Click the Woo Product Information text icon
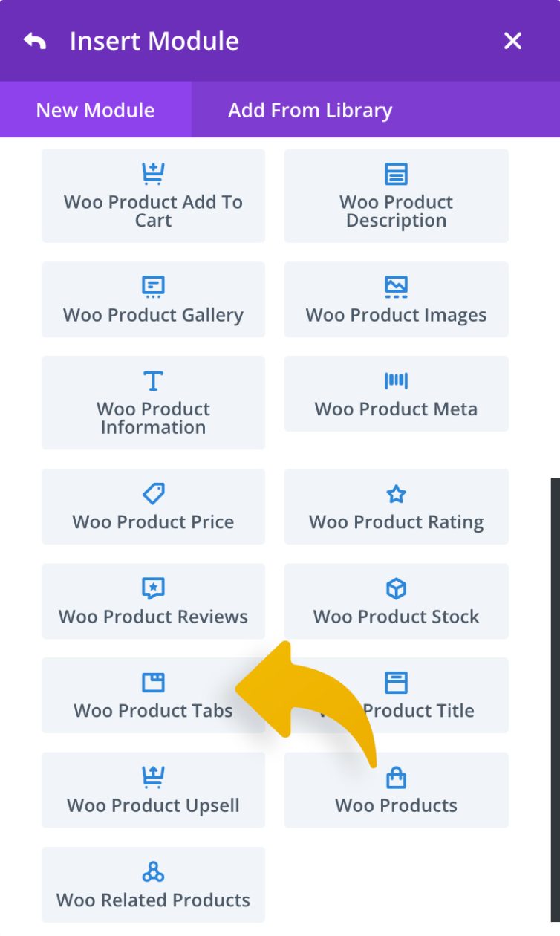560x936 pixels. tap(153, 380)
